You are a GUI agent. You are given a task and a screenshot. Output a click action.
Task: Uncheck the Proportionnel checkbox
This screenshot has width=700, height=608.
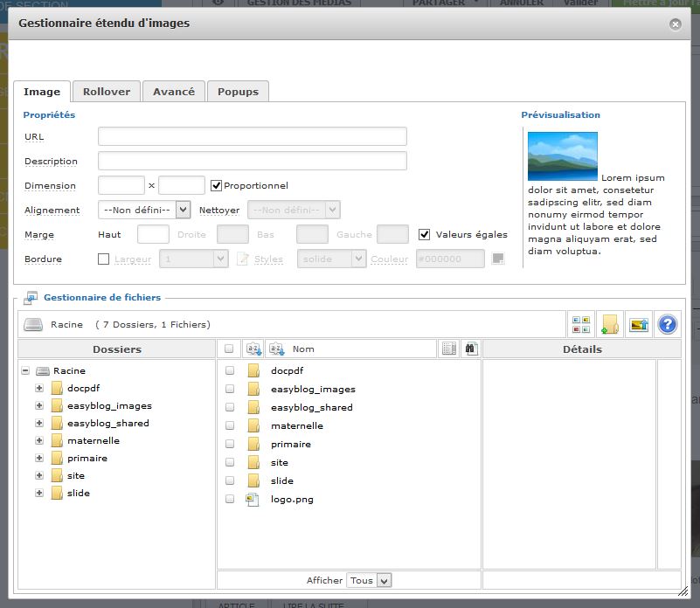tap(217, 185)
